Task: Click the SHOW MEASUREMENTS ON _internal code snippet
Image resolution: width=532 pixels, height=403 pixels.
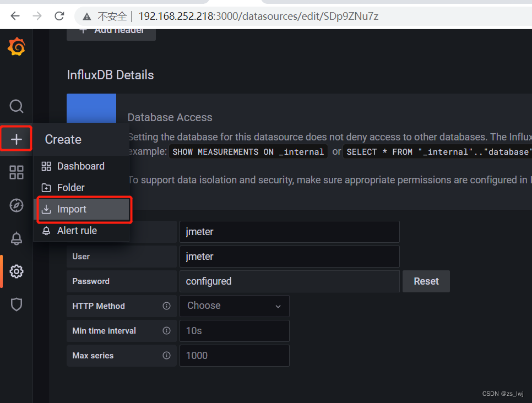Action: (x=248, y=151)
